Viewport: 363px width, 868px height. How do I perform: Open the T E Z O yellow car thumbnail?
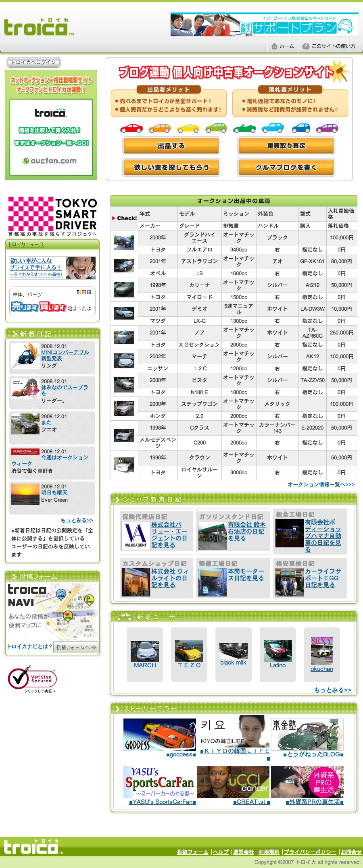click(189, 651)
